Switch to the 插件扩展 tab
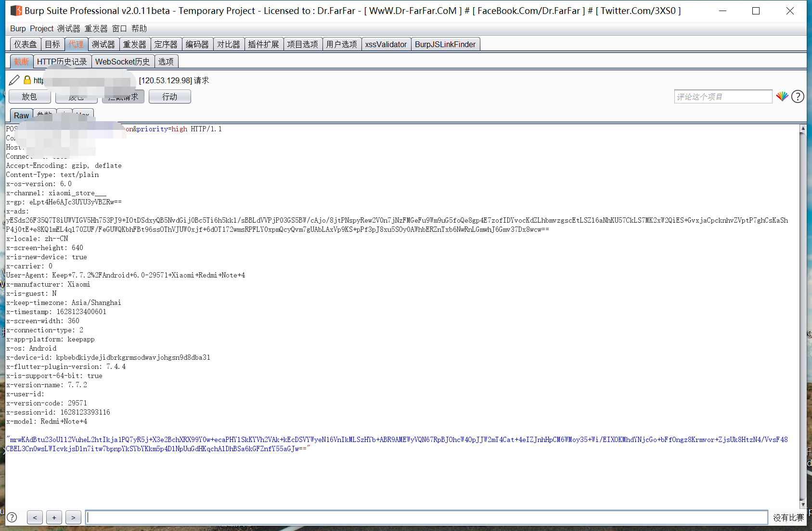 pyautogui.click(x=264, y=44)
